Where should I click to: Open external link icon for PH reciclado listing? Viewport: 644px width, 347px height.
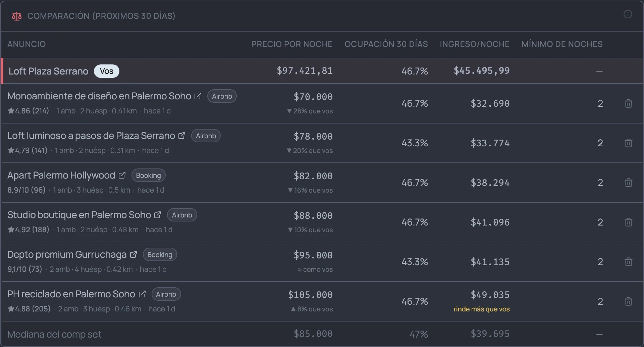pos(142,294)
